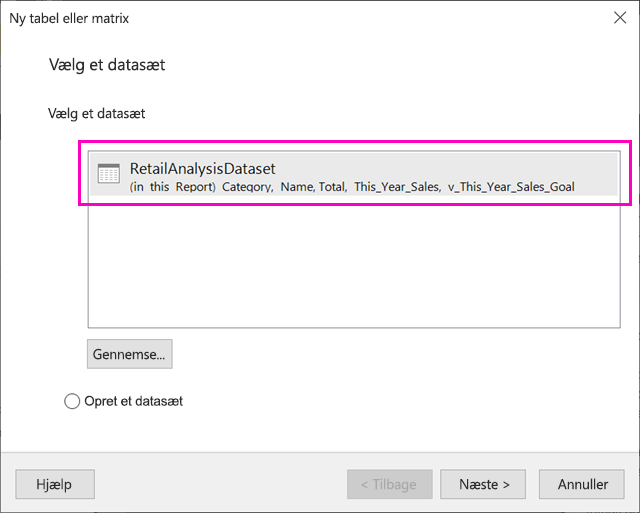Select the Opret et datasæt radio button
The width and height of the screenshot is (640, 513).
(72, 401)
